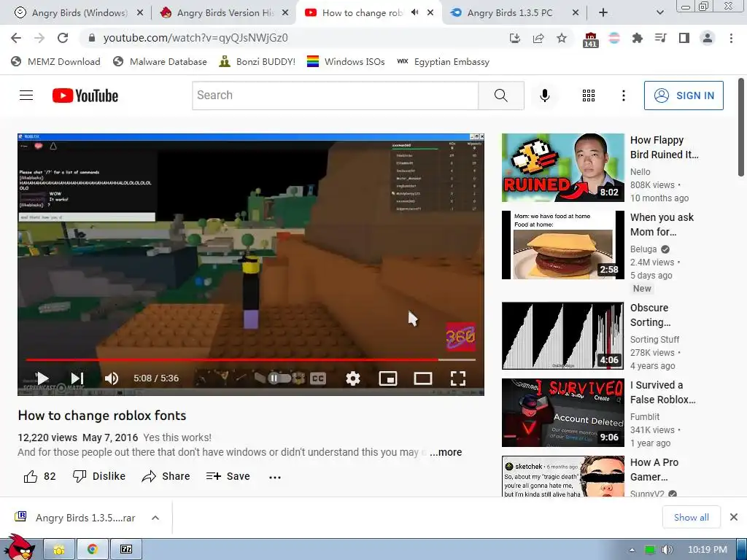Image resolution: width=747 pixels, height=560 pixels.
Task: Click Dislike button
Action: 99,476
